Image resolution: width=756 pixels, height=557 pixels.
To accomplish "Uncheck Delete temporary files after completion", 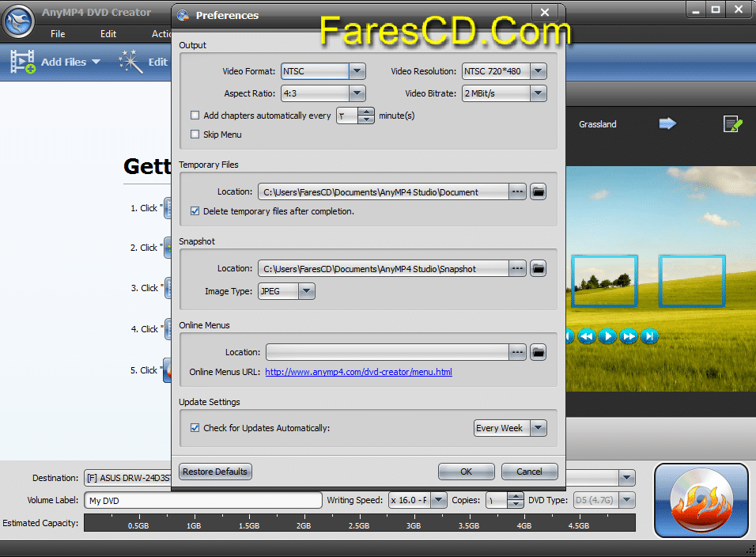I will [195, 210].
